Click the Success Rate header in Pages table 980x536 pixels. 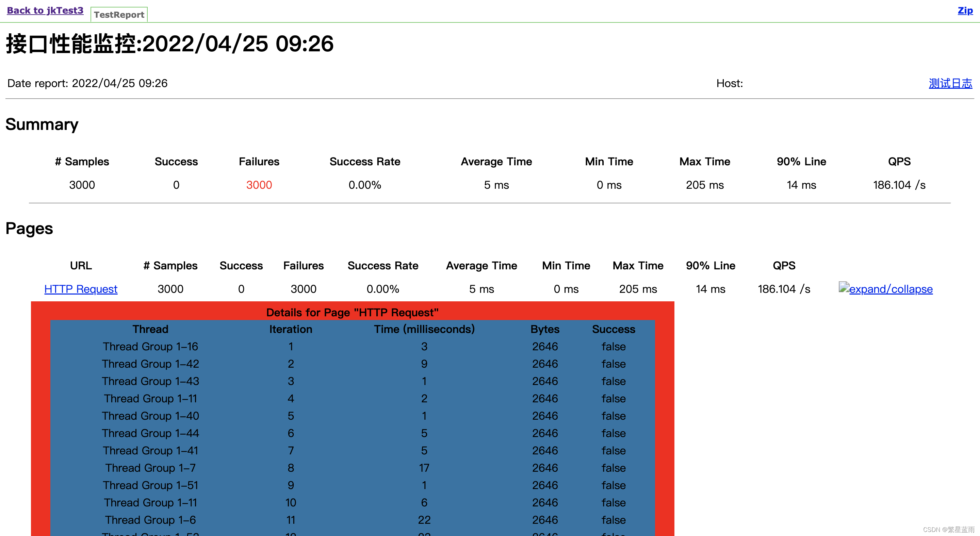pos(383,266)
